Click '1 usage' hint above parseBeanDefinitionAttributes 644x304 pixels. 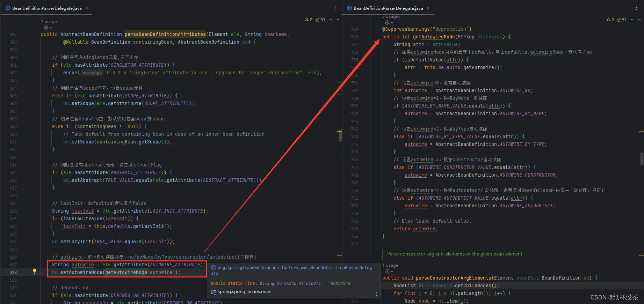(x=49, y=22)
